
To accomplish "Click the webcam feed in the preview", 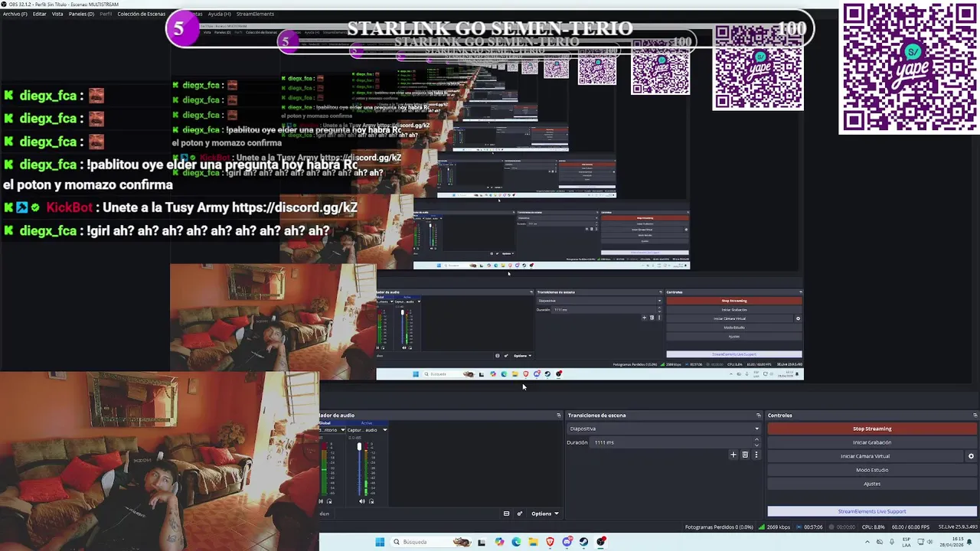I will [159, 461].
